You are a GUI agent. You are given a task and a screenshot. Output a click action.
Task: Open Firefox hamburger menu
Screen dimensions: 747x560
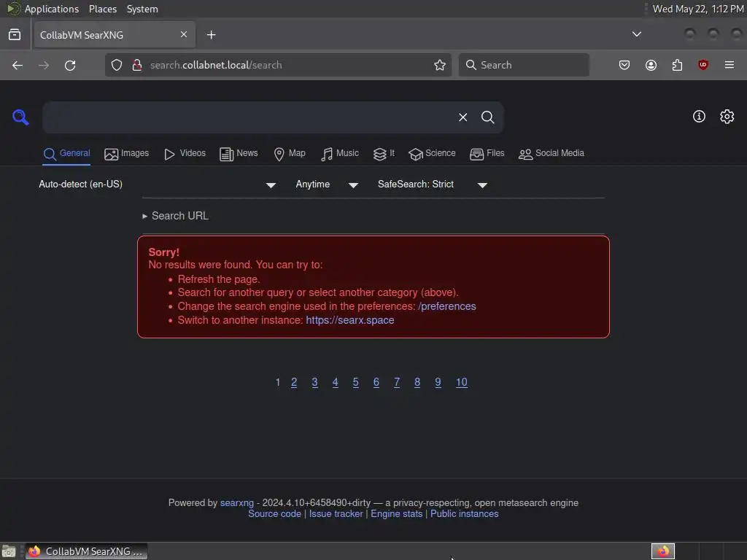729,65
